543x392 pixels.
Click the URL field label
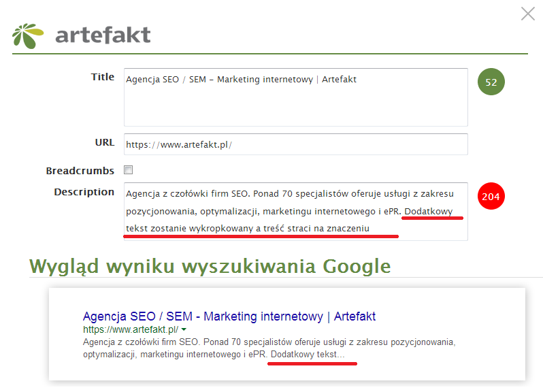click(105, 142)
